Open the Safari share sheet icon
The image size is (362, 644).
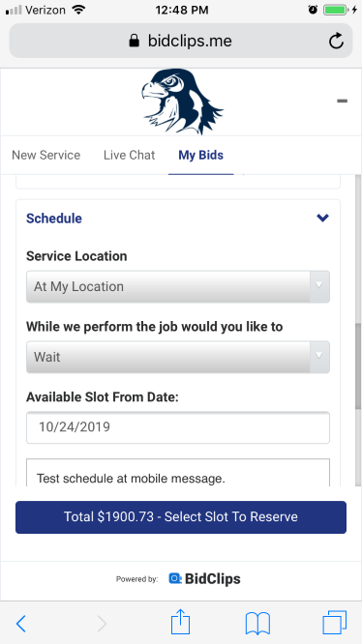180,622
